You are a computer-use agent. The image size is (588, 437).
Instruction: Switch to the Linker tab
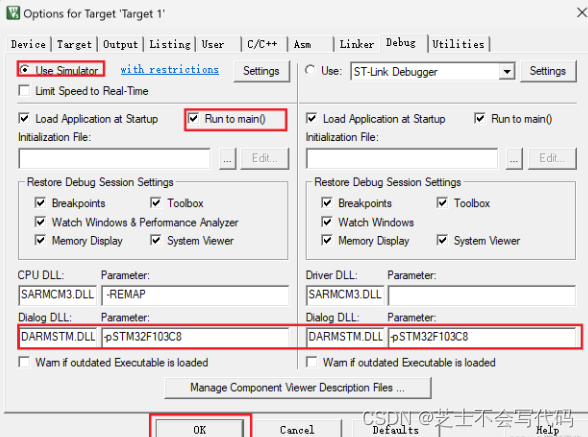click(357, 44)
